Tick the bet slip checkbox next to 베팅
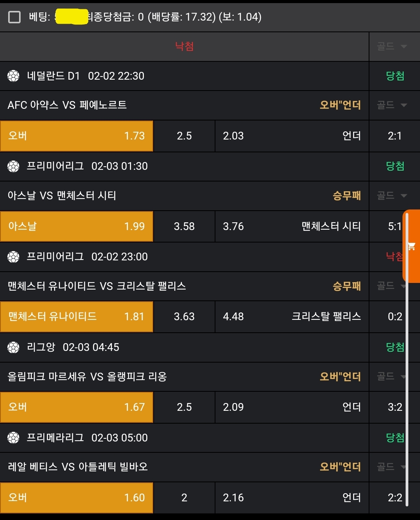The height and width of the screenshot is (520, 420). (14, 17)
